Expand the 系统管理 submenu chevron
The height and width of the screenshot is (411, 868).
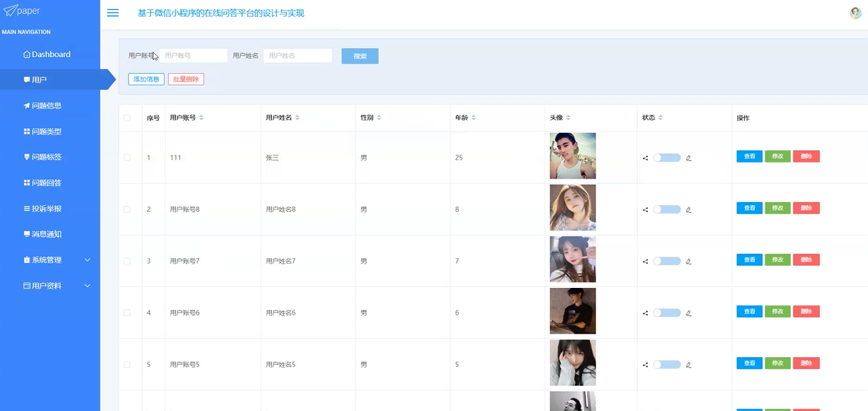pyautogui.click(x=87, y=260)
